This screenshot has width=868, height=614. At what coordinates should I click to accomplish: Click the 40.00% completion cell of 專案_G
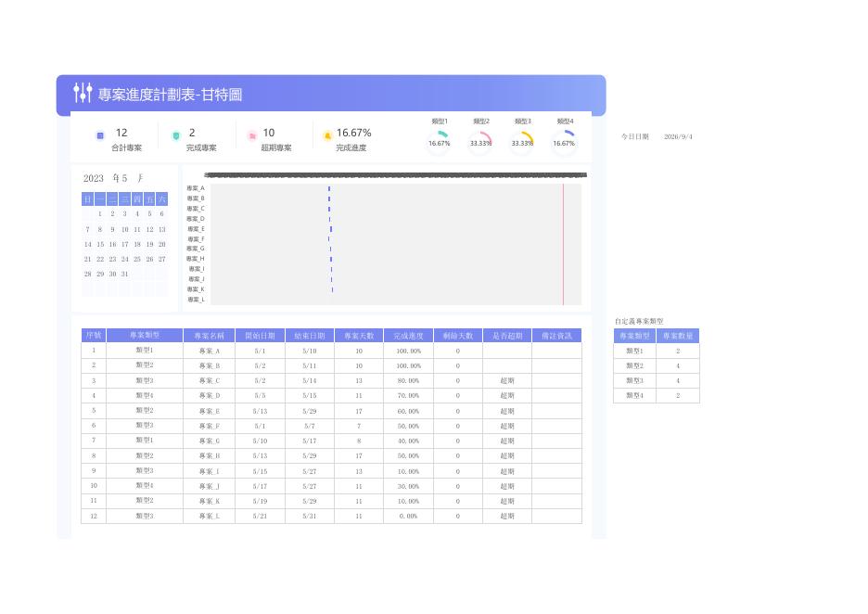409,441
